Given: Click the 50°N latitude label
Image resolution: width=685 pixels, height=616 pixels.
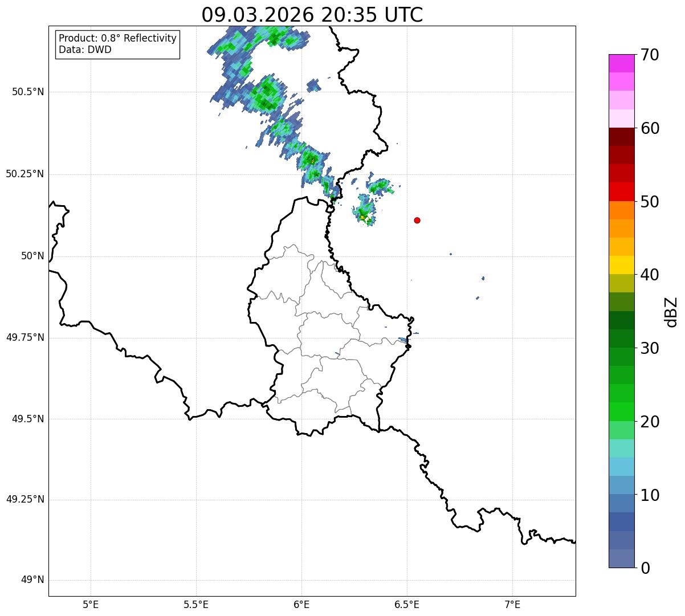Looking at the screenshot, I should tap(32, 256).
